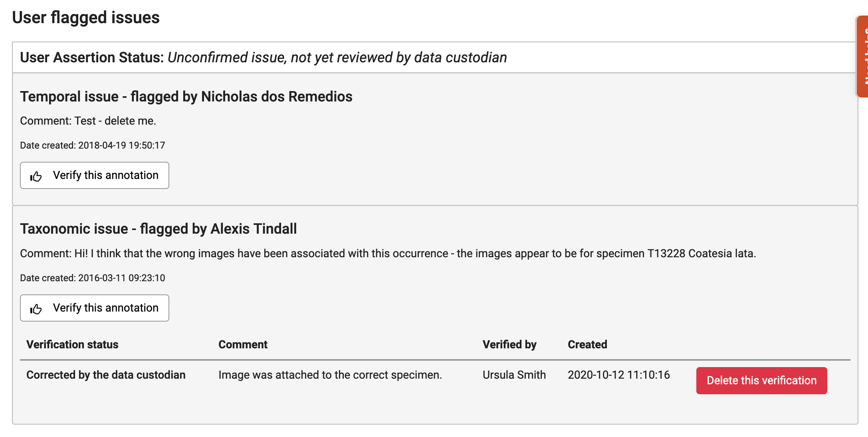Select the User flagged issues page title
868x437 pixels.
[86, 18]
